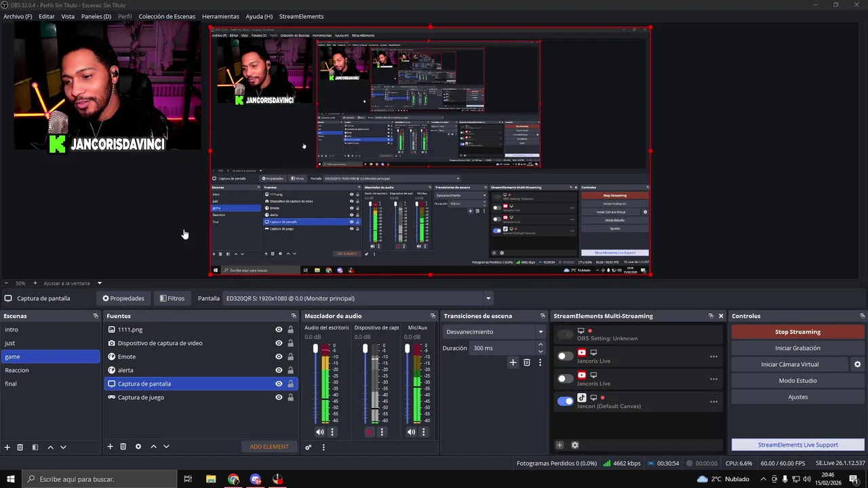Open virtual camera settings gear

857,365
